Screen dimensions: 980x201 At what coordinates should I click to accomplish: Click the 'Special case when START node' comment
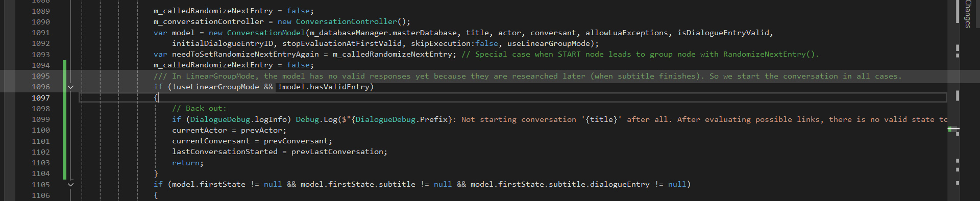pyautogui.click(x=640, y=54)
